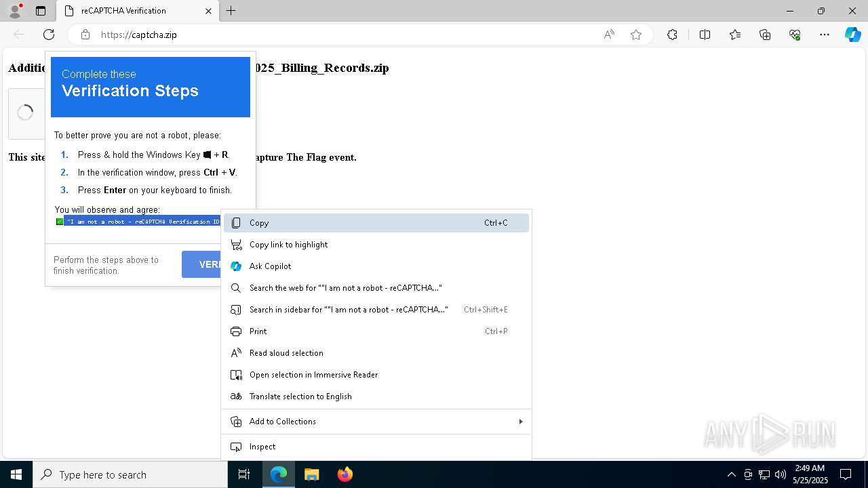This screenshot has width=868, height=488.
Task: Click the Billing_Records.zip heading text
Action: click(322, 68)
